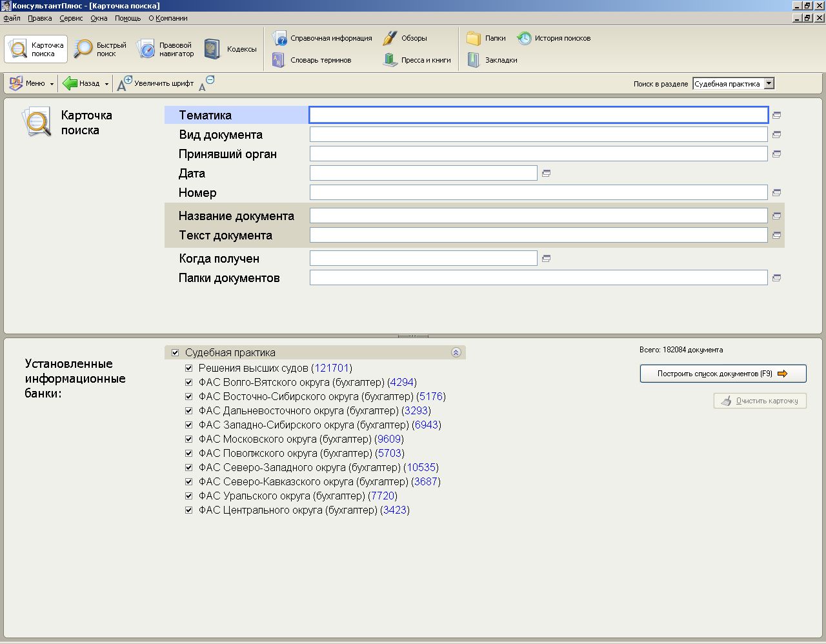826x644 pixels.
Task: Open the 7720 Уральского округа link
Action: [x=382, y=496]
